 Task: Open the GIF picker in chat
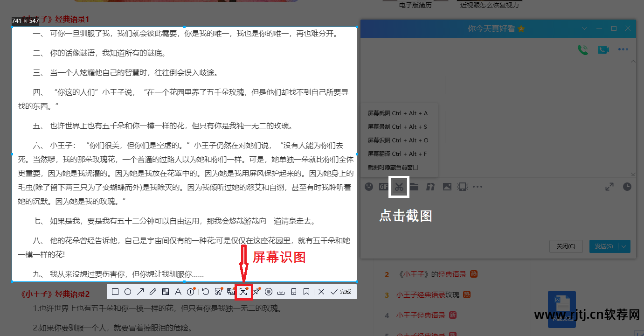point(384,187)
